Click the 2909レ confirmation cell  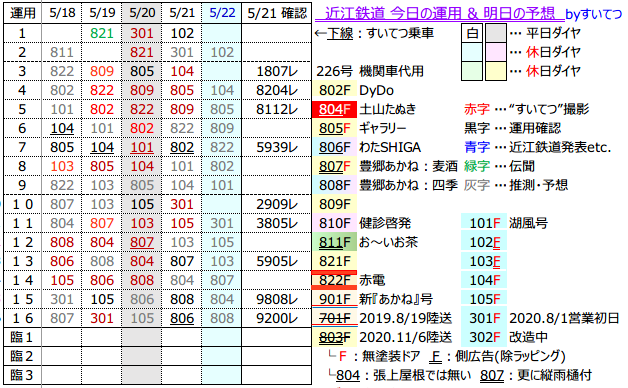pos(277,204)
